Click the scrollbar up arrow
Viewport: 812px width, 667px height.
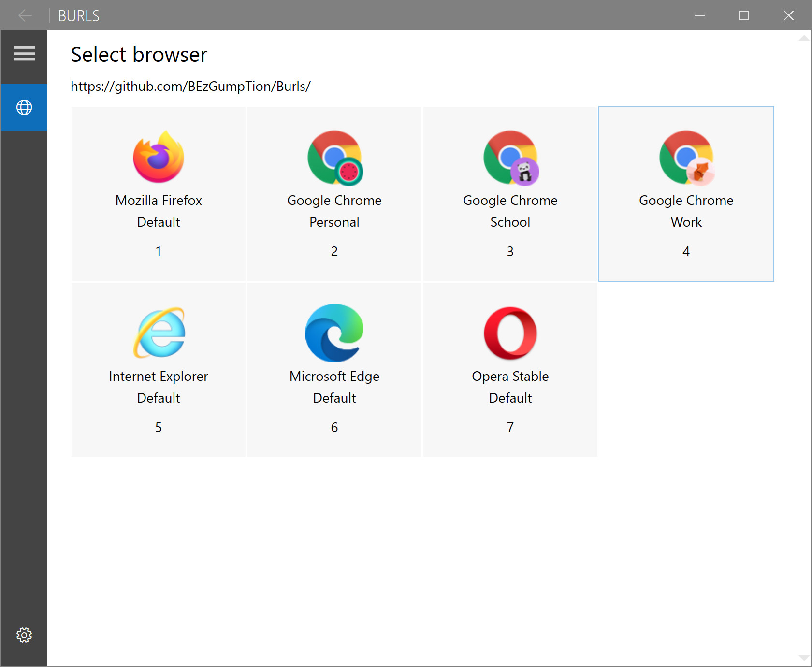(x=804, y=38)
